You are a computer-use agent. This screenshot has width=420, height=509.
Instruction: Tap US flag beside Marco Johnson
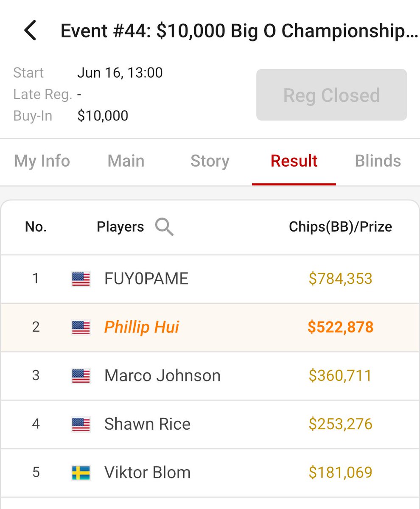[81, 376]
